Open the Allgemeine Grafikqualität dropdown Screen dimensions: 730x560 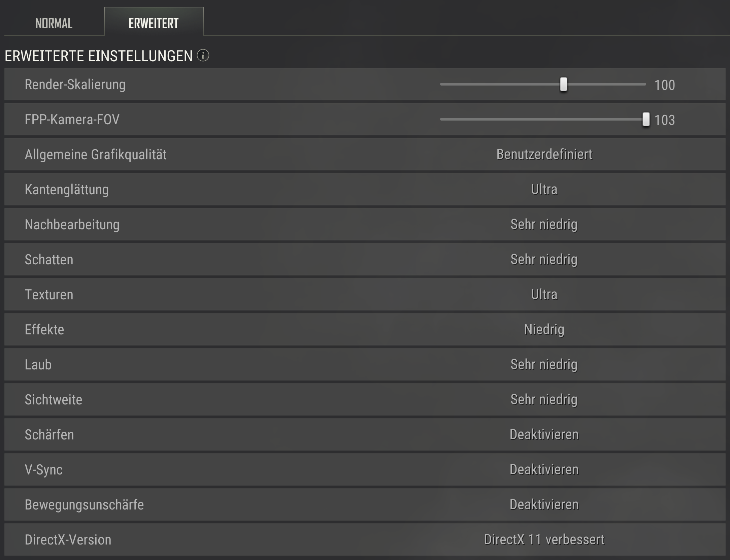pos(544,154)
